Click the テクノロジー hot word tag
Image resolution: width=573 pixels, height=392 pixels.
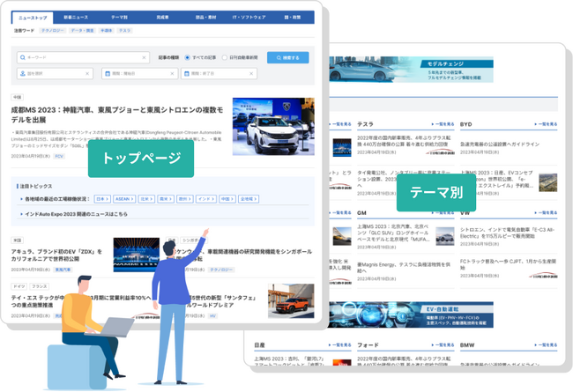[x=53, y=30]
